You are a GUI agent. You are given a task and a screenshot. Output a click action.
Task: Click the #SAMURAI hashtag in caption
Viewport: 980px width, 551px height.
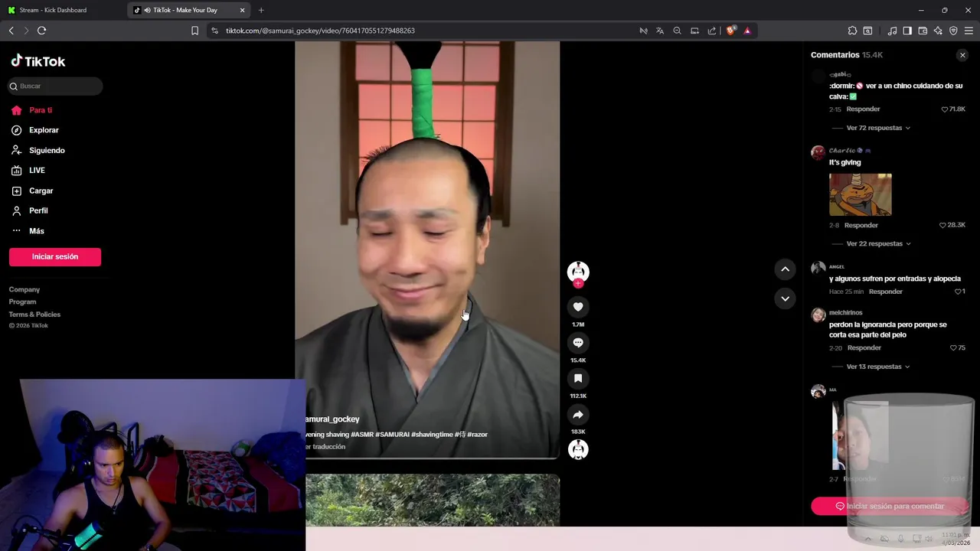(392, 435)
